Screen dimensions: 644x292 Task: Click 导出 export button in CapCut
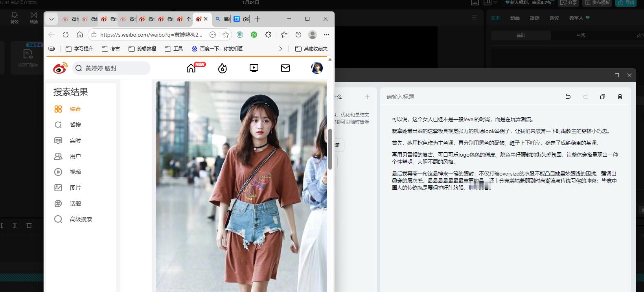(627, 2)
